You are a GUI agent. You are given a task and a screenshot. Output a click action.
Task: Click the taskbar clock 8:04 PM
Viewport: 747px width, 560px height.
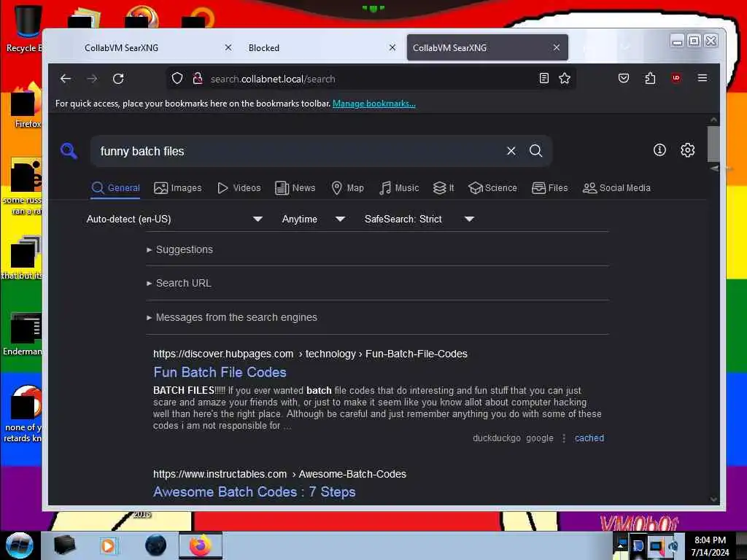710,540
